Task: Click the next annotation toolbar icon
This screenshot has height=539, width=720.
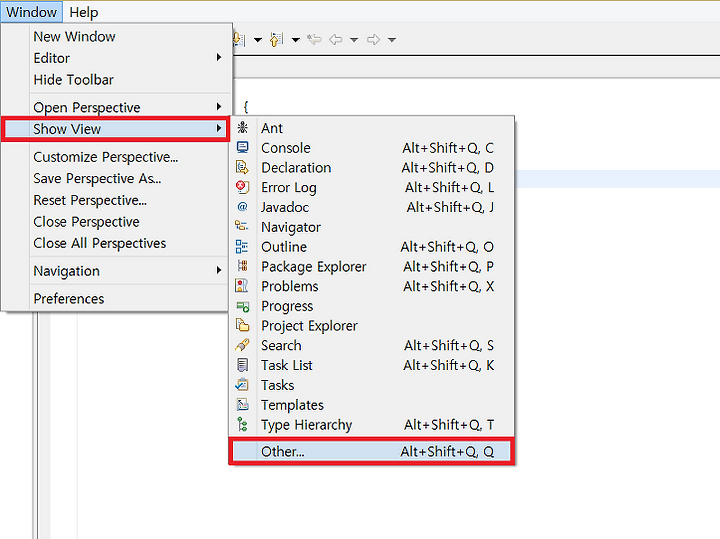Action: (x=239, y=39)
